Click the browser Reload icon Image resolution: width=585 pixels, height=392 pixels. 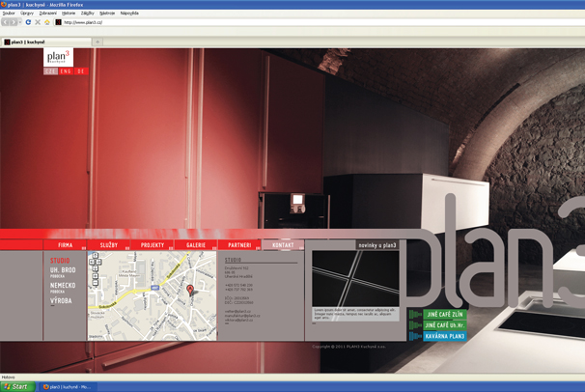[28, 22]
